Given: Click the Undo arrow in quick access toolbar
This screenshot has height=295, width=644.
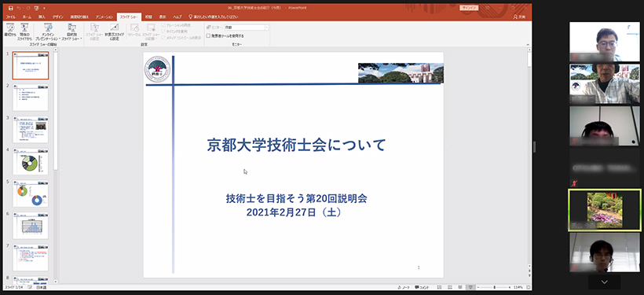Looking at the screenshot, I should click(x=19, y=8).
